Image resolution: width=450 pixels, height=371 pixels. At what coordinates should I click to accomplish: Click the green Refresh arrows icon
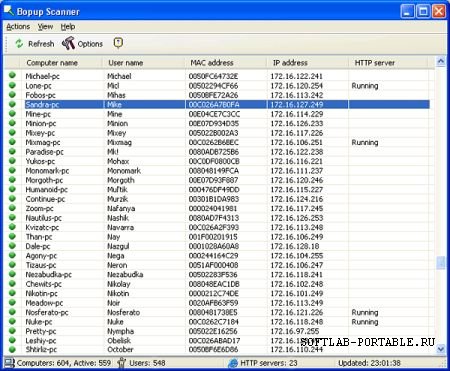point(19,43)
